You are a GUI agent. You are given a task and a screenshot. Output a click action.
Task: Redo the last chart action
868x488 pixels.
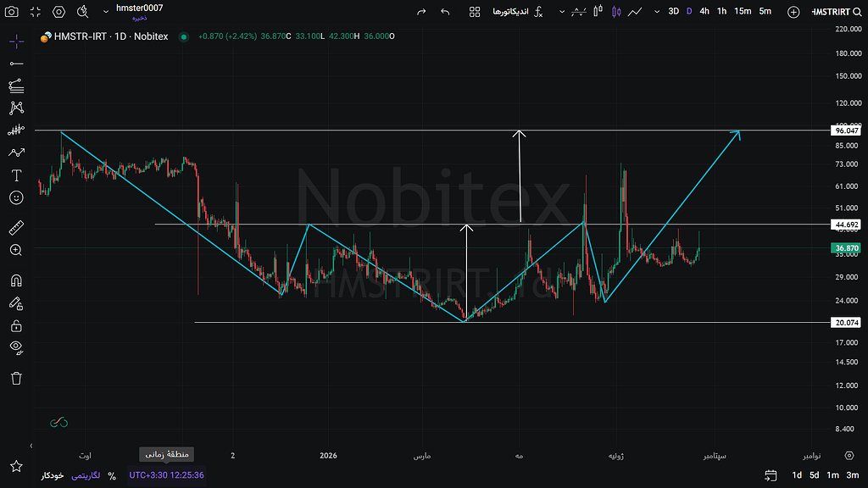[421, 12]
